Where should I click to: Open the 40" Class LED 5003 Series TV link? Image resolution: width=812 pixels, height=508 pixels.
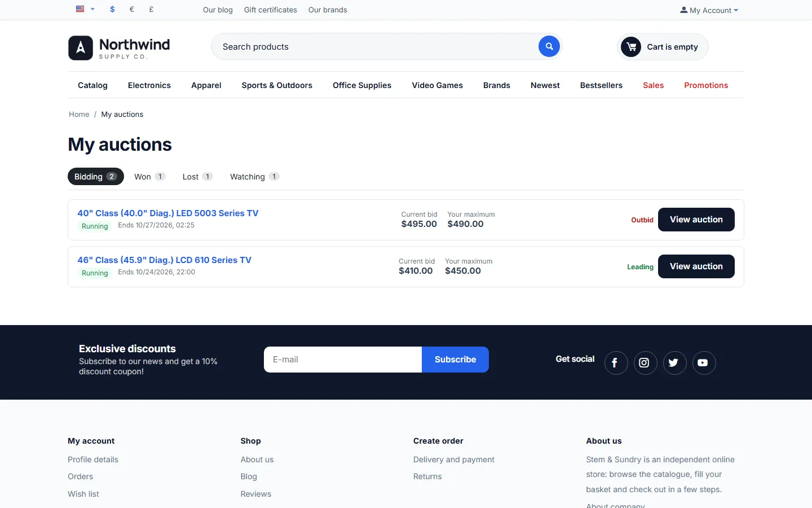(168, 213)
